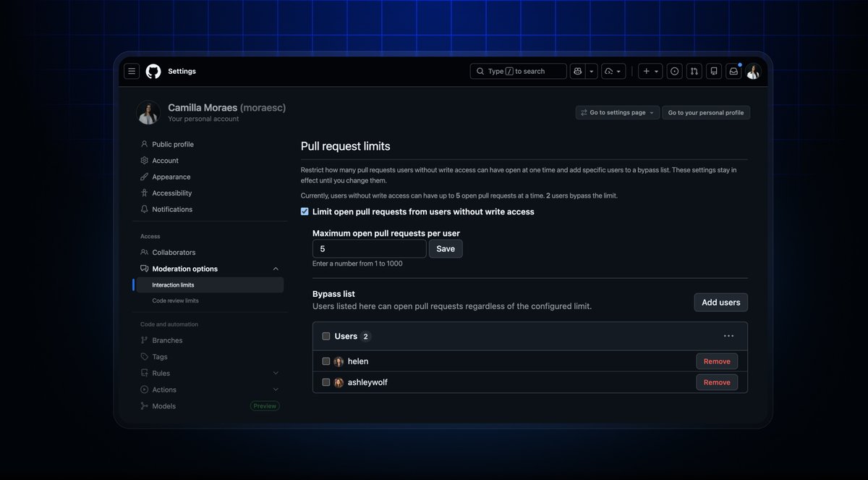The height and width of the screenshot is (480, 868).
Task: Select all Users checkbox in bypass list
Action: (x=326, y=336)
